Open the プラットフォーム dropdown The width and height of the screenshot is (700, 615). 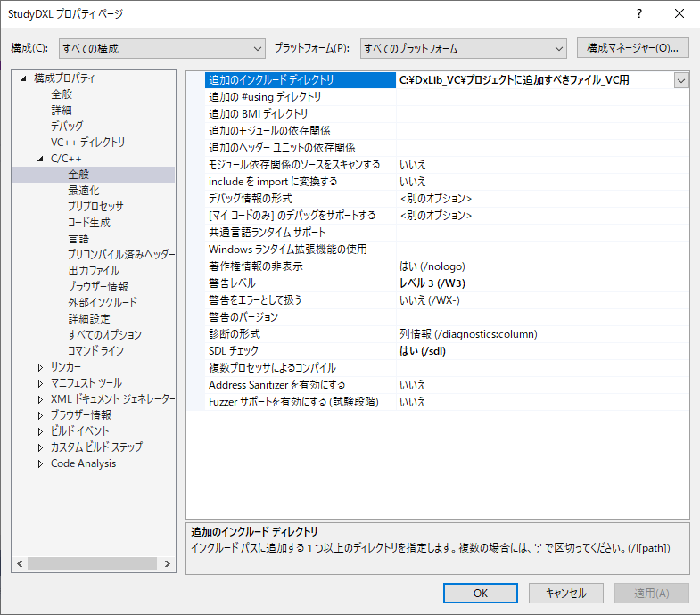pos(462,48)
